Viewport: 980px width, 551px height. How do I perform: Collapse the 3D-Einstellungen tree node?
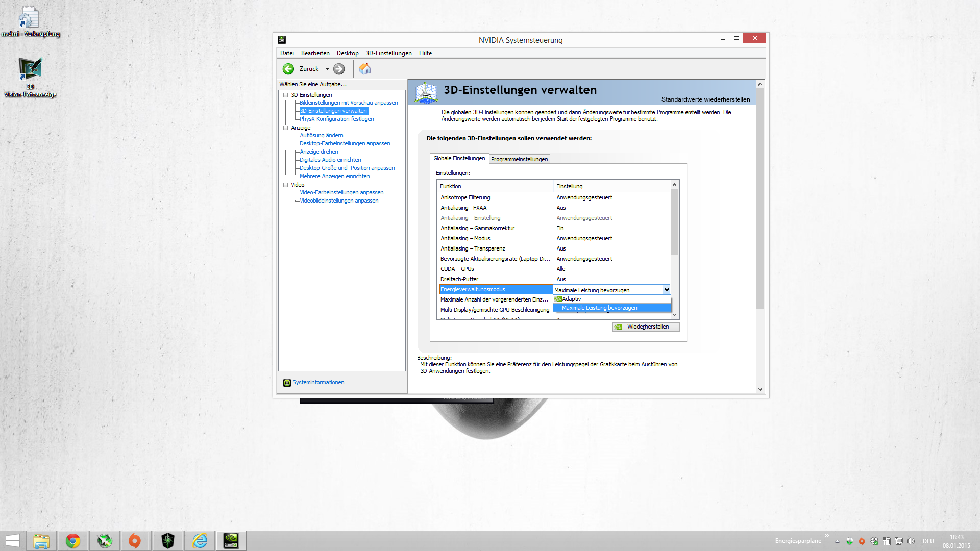(x=286, y=95)
